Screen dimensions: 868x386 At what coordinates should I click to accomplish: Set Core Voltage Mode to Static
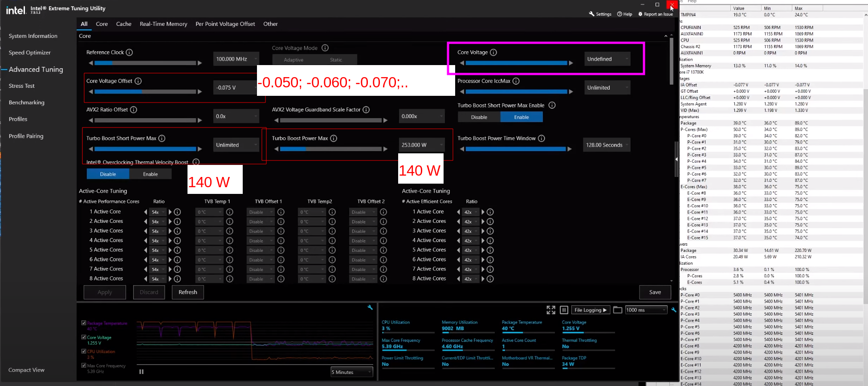coord(336,60)
